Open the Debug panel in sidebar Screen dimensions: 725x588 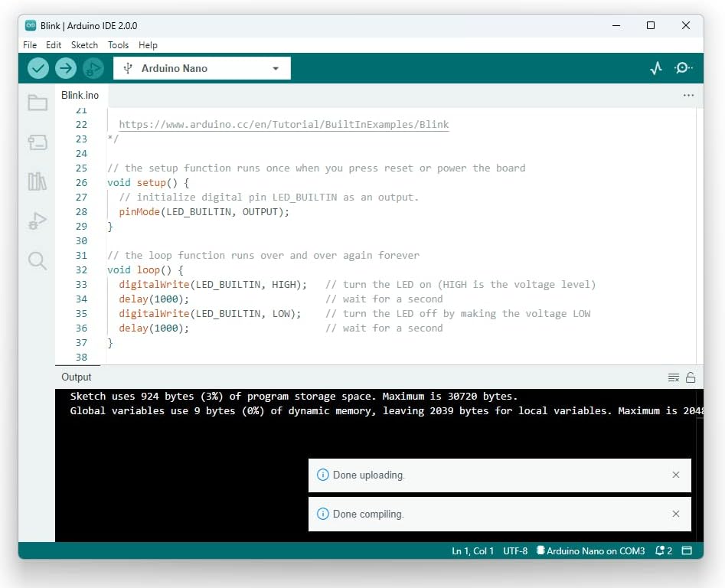coord(38,220)
